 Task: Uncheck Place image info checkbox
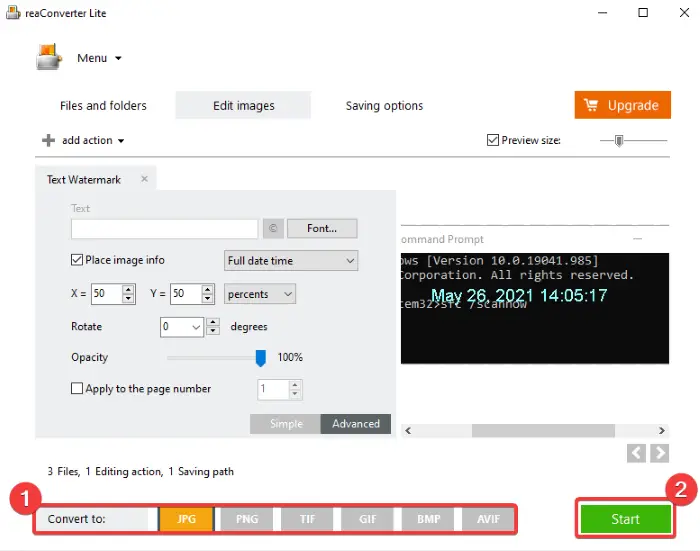[77, 260]
